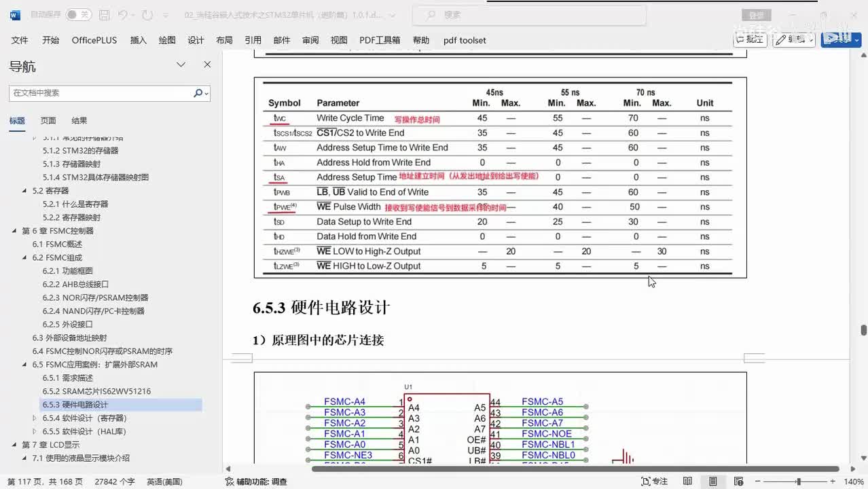Screen dimensions: 868x489
Task: Open the 视图 tab
Action: (339, 40)
